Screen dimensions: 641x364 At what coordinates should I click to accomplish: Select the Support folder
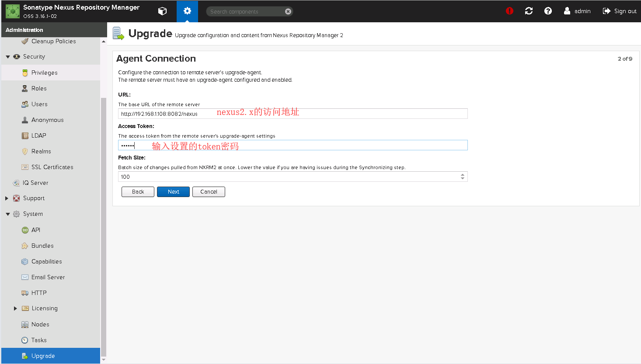(x=34, y=198)
